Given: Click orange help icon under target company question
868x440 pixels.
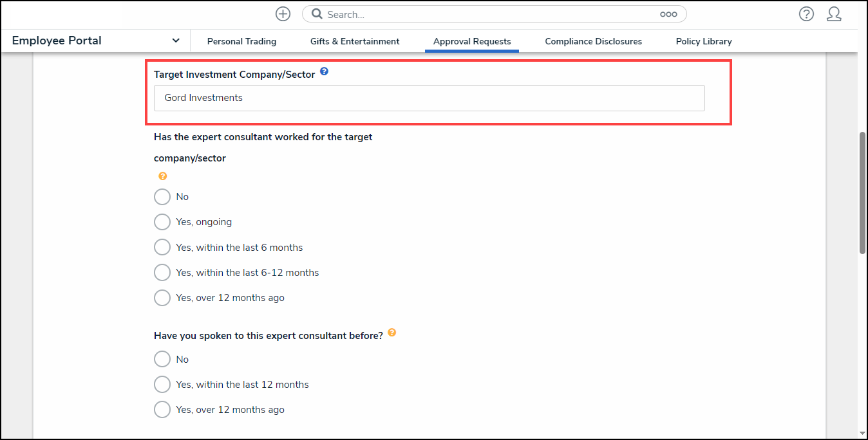Looking at the screenshot, I should click(163, 176).
